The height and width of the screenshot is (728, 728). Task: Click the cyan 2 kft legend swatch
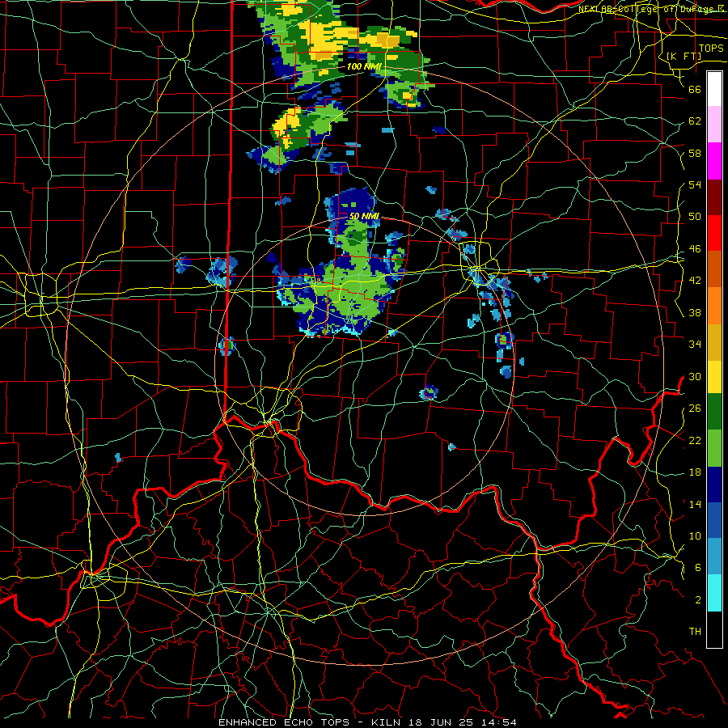click(714, 593)
